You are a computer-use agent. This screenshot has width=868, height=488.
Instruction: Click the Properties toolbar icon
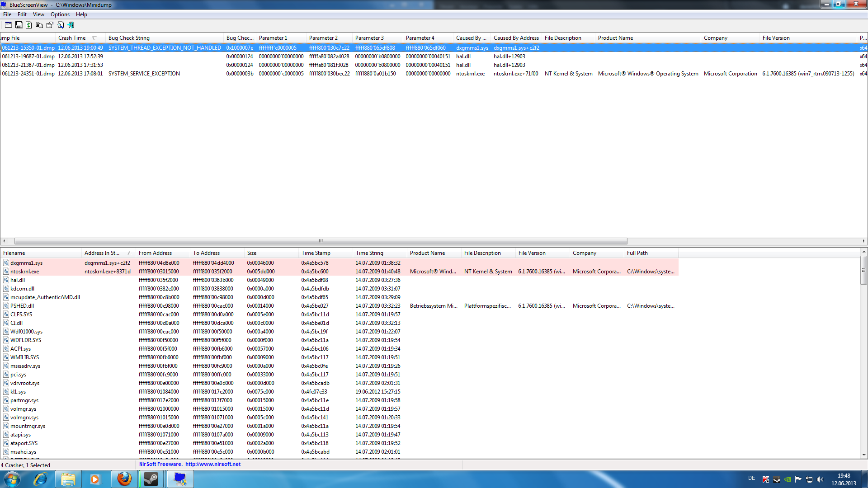(x=50, y=25)
